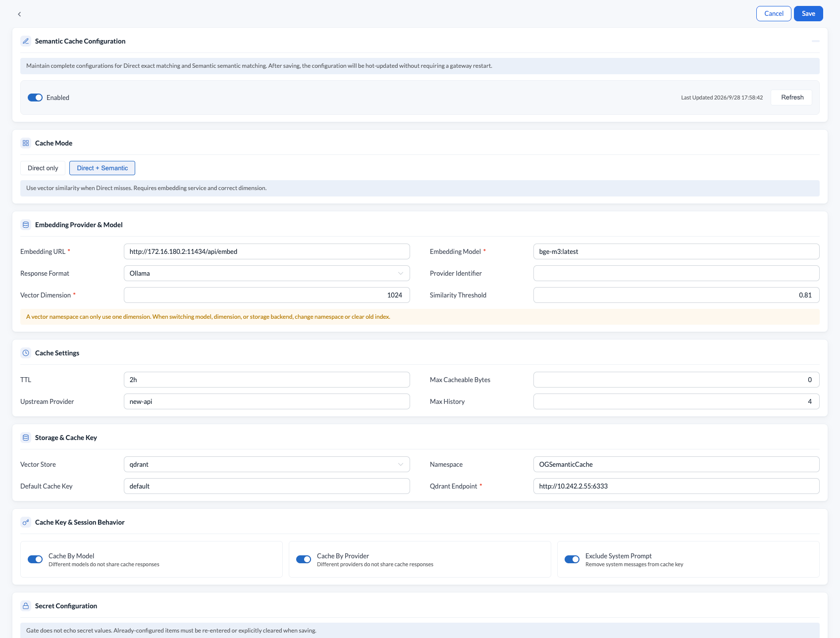Image resolution: width=840 pixels, height=638 pixels.
Task: Click the Last Updated timestamp text
Action: click(x=722, y=98)
